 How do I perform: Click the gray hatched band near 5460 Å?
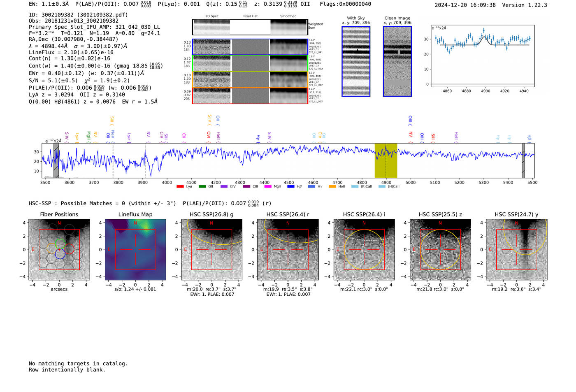point(523,160)
